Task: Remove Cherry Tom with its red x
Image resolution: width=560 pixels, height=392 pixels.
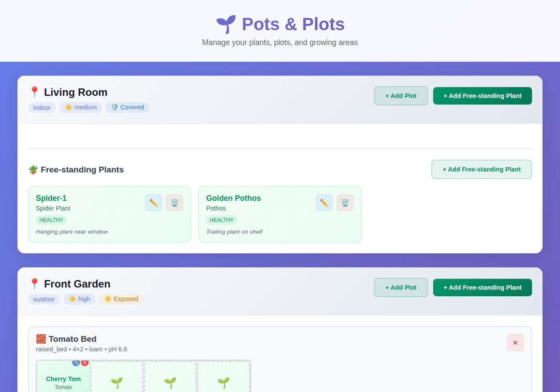Action: click(85, 362)
